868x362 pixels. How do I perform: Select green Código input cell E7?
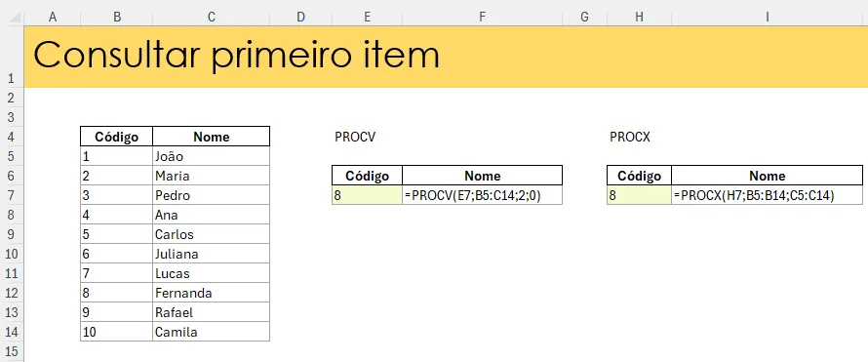pyautogui.click(x=367, y=195)
